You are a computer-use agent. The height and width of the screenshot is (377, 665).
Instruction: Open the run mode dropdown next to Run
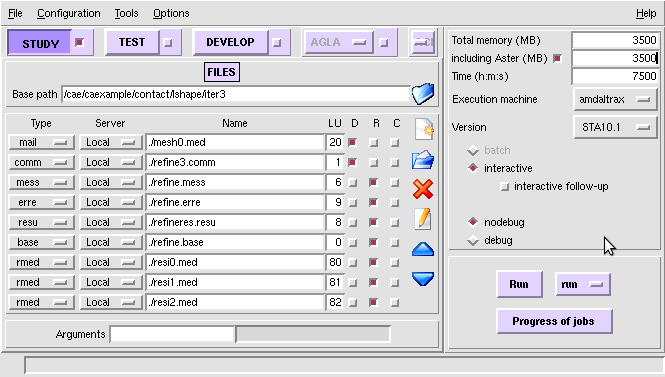click(x=583, y=284)
